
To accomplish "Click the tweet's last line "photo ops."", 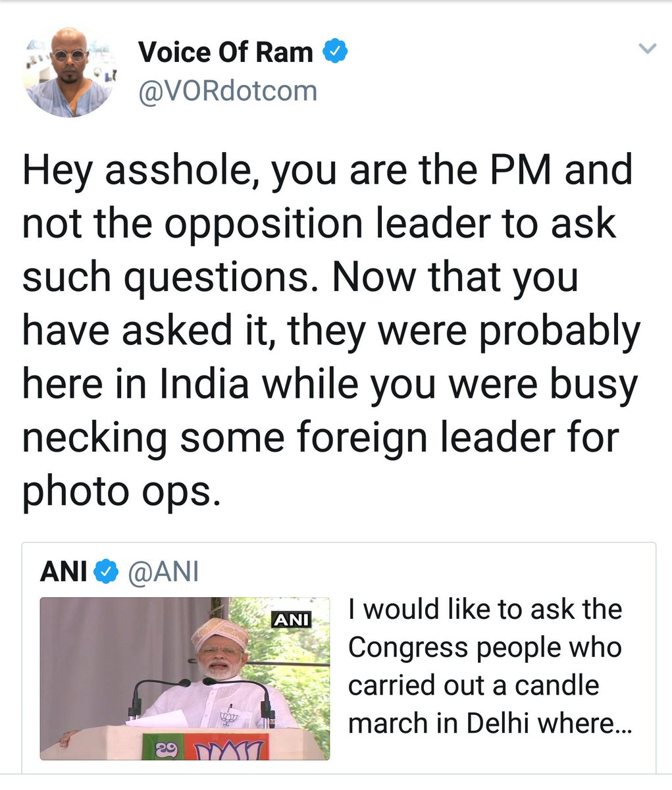I will point(121,492).
